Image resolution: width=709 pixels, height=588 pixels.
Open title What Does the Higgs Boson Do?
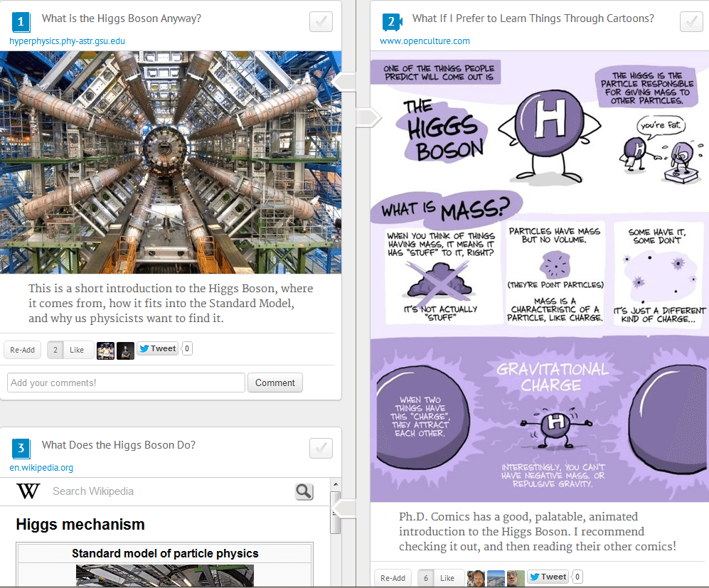click(x=119, y=445)
